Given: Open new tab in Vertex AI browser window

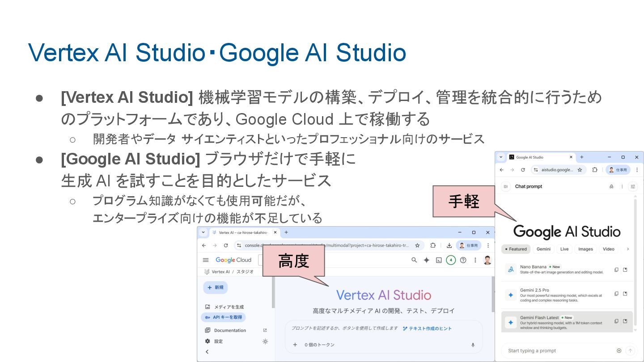Looking at the screenshot, I should pos(286,232).
